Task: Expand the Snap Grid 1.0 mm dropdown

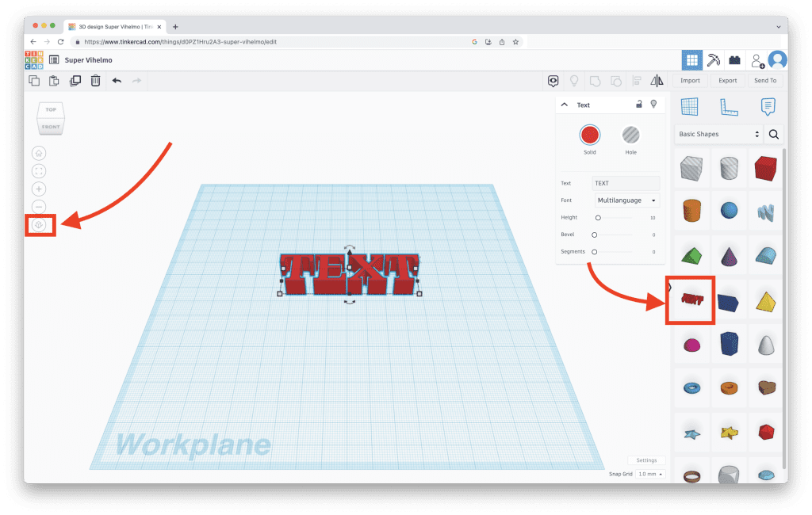Action: click(650, 474)
